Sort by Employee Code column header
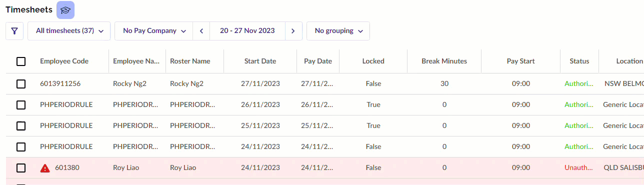Image resolution: width=644 pixels, height=185 pixels. point(64,61)
